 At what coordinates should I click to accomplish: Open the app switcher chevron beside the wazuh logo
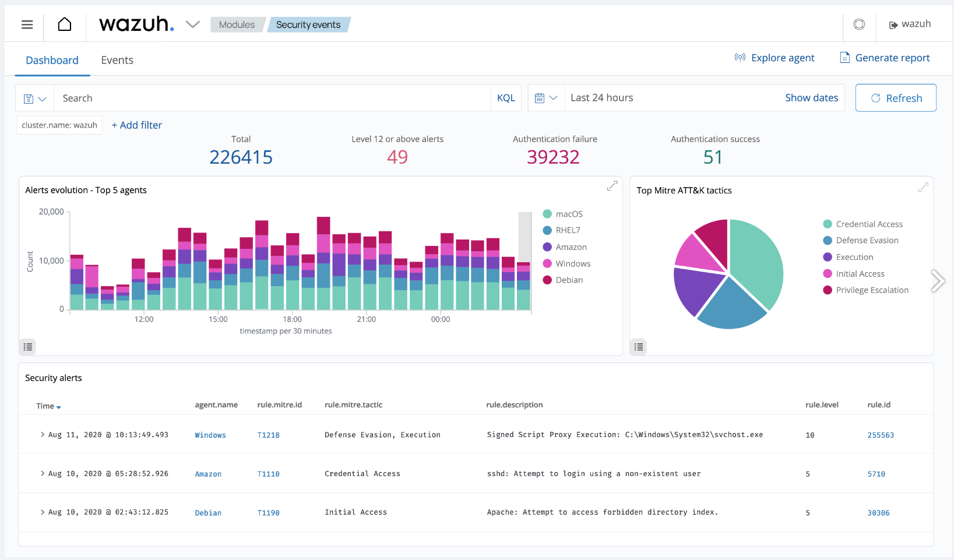pyautogui.click(x=192, y=24)
